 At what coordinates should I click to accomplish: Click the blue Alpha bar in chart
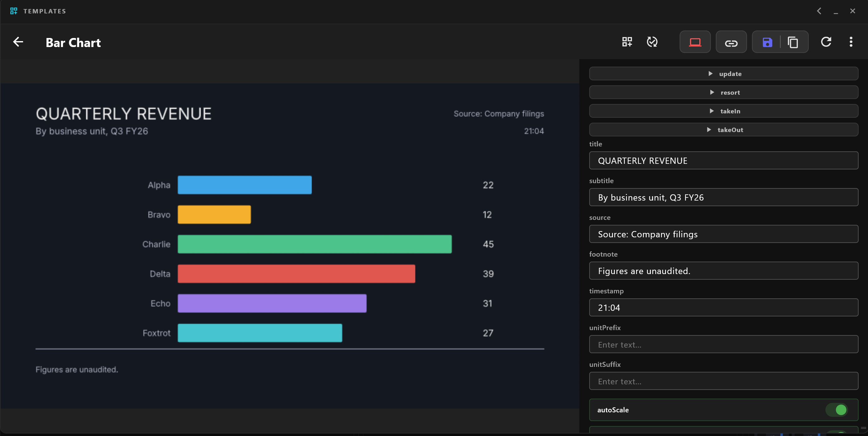245,185
